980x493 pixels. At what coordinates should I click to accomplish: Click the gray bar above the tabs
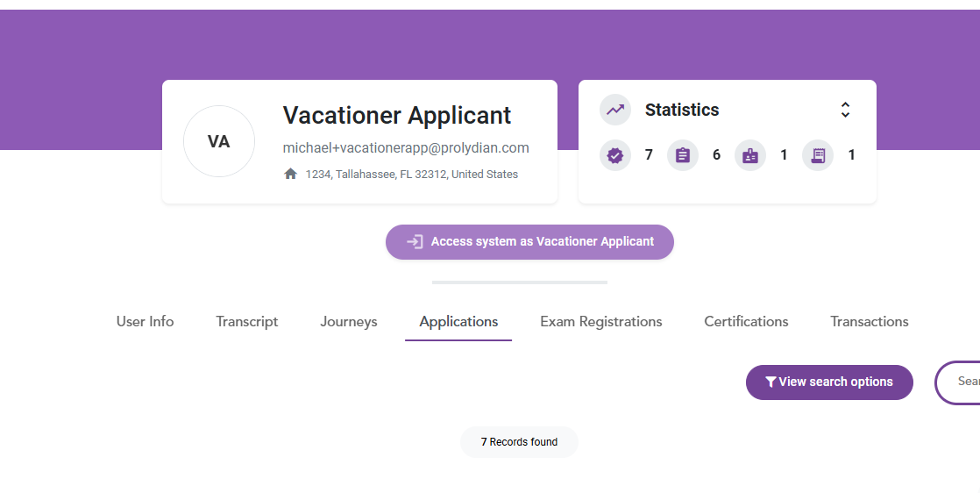519,282
